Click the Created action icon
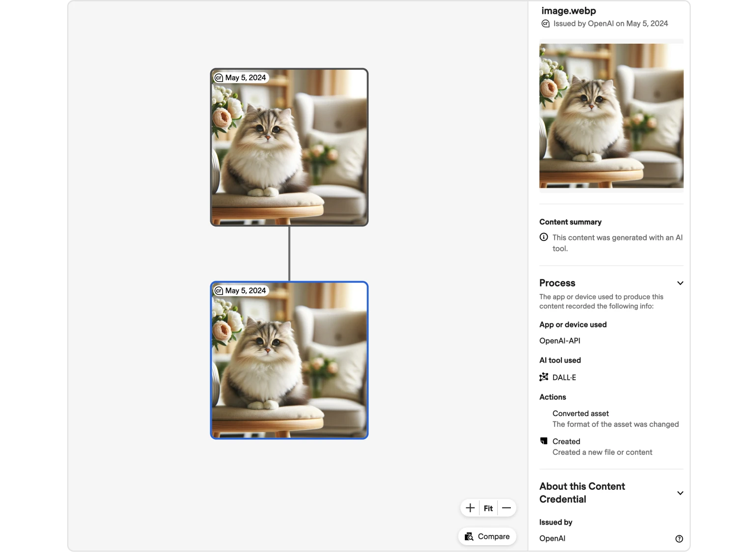756x552 pixels. [544, 441]
